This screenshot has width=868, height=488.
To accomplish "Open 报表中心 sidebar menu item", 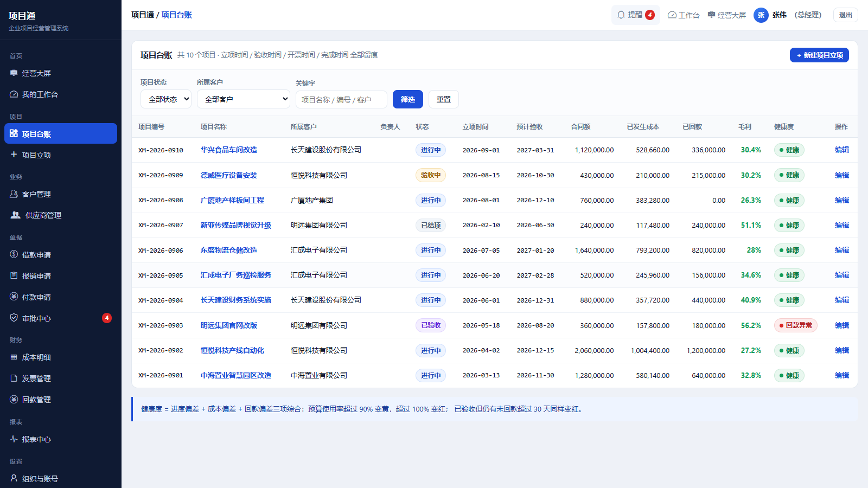I will 61,439.
